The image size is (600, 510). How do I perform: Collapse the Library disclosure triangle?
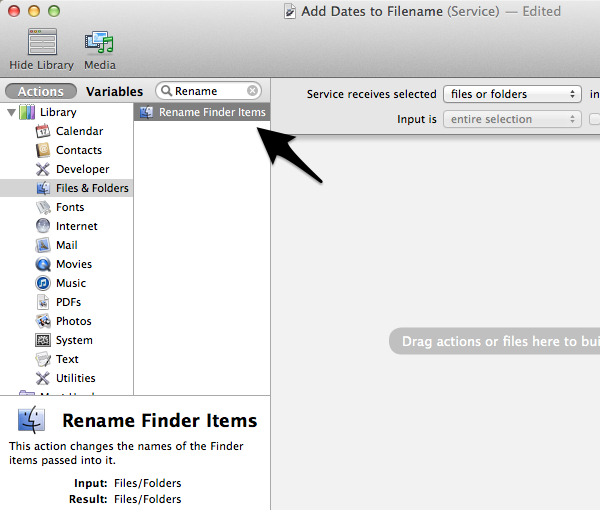(x=11, y=112)
